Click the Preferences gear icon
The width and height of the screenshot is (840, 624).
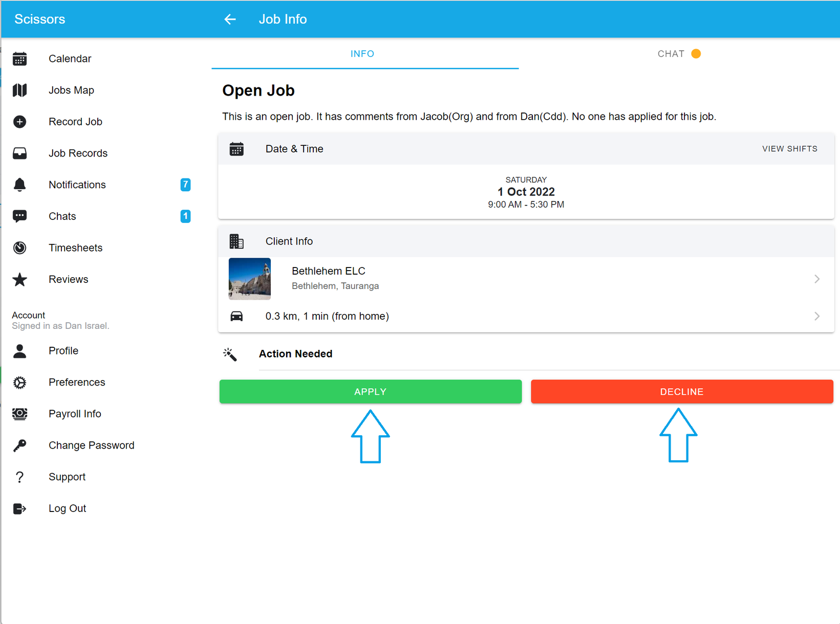pos(19,382)
